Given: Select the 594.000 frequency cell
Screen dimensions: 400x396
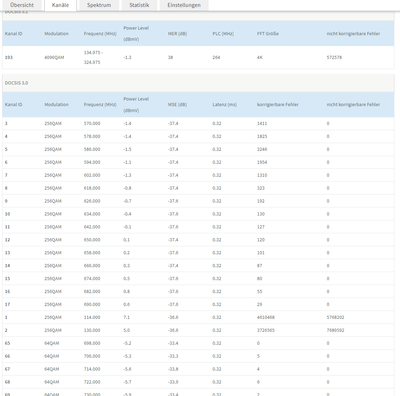Looking at the screenshot, I should [92, 162].
